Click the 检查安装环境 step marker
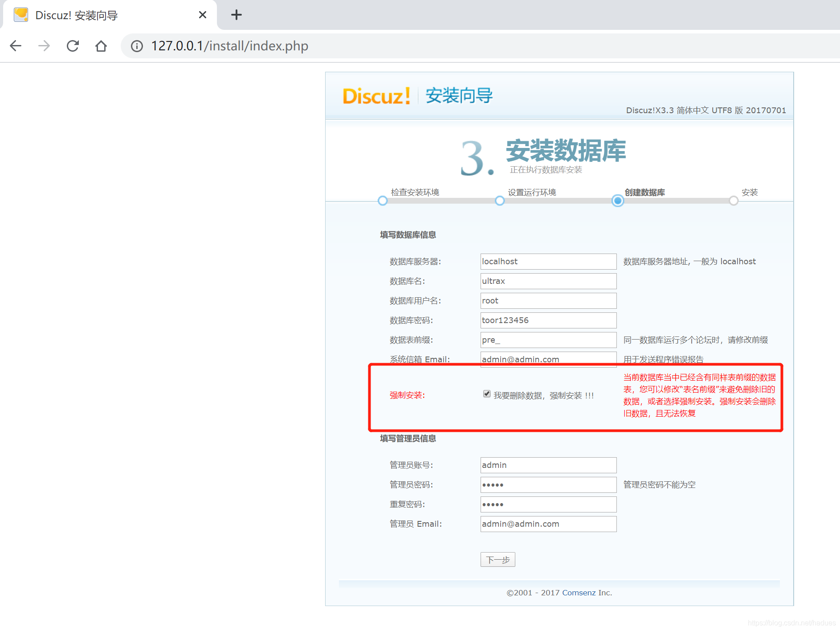Image resolution: width=840 pixels, height=631 pixels. [x=383, y=201]
